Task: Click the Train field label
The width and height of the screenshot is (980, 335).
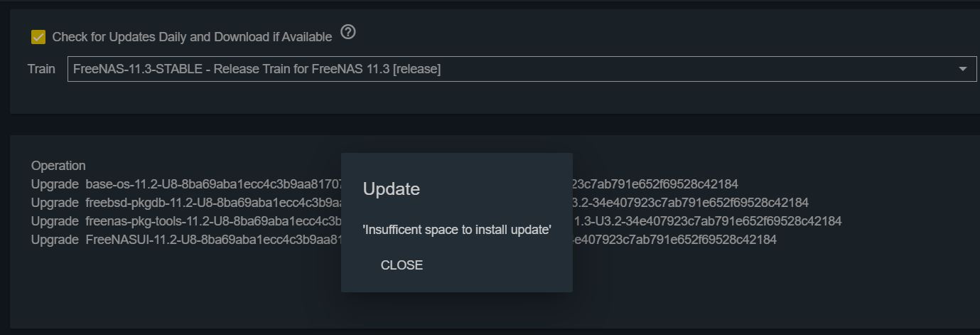Action: click(x=41, y=69)
